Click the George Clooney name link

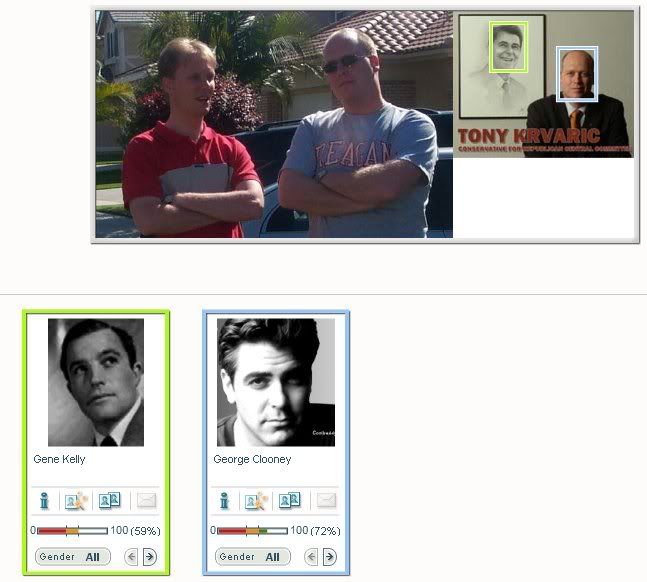point(252,459)
